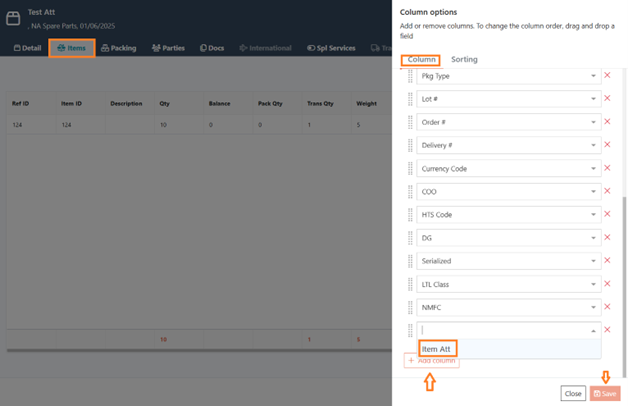Screen dimensions: 628x406
Task: Save the column options
Action: (x=605, y=394)
